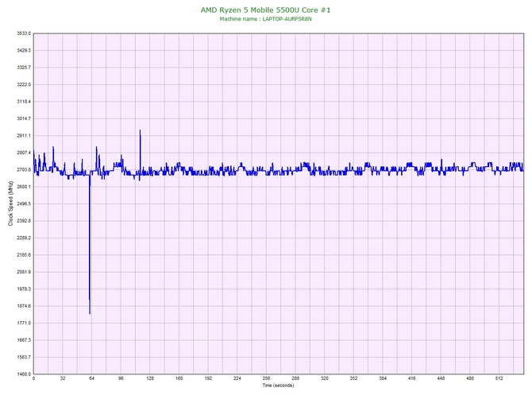Click y-axis value 3533.0

[x=24, y=33]
